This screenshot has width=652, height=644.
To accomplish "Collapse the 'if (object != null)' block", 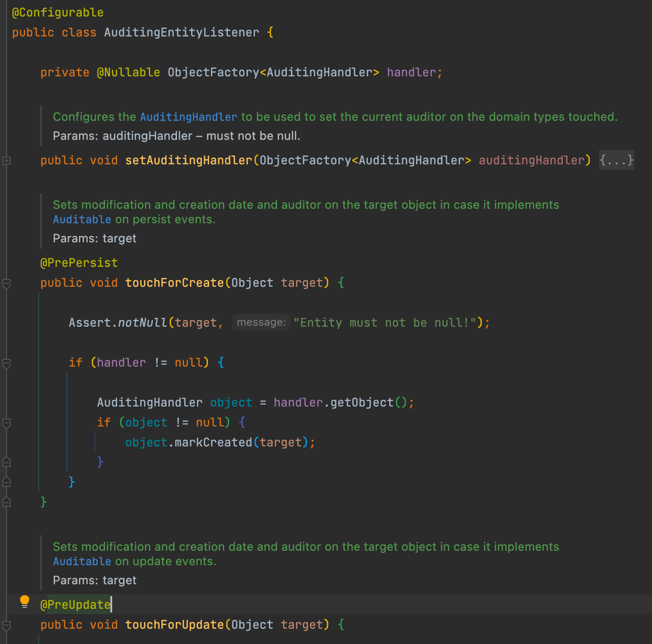I will coord(7,423).
